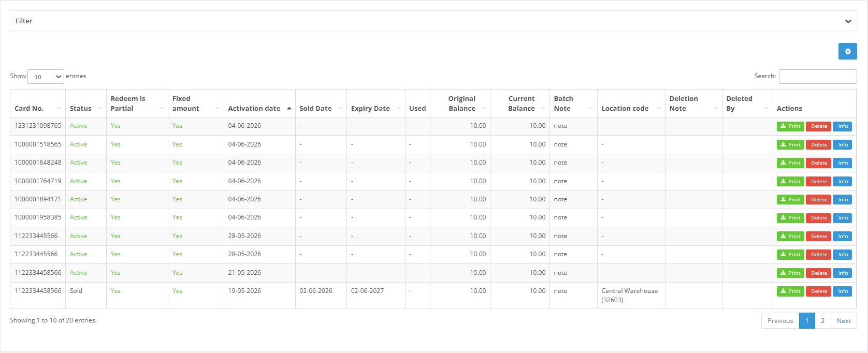Screen dimensions: 868x353
Task: Open Info for card 1231231098765
Action: (843, 126)
